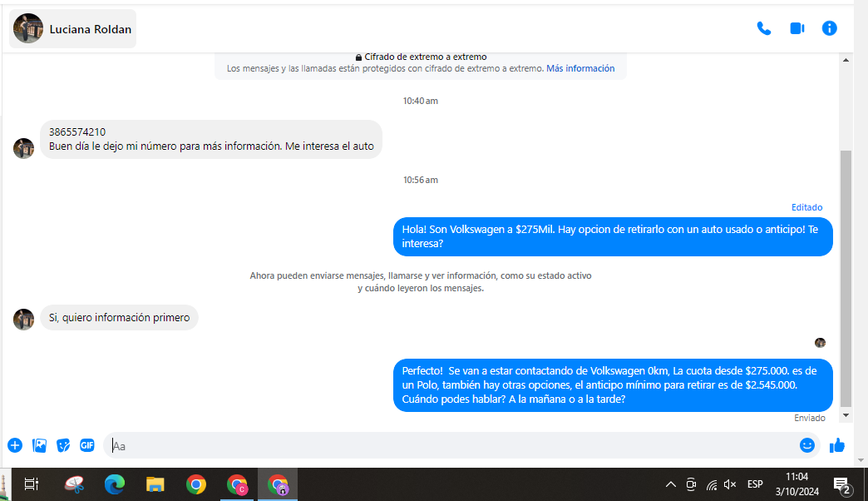Select the 'Perfecto! Se van a estar contactando' message
868x501 pixels.
coord(613,385)
